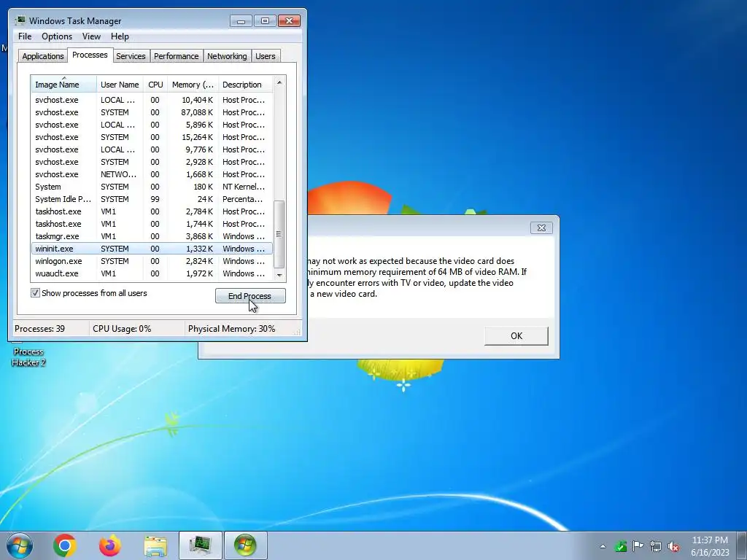Open the Windows Start orb
The height and width of the screenshot is (560, 747).
point(20,545)
